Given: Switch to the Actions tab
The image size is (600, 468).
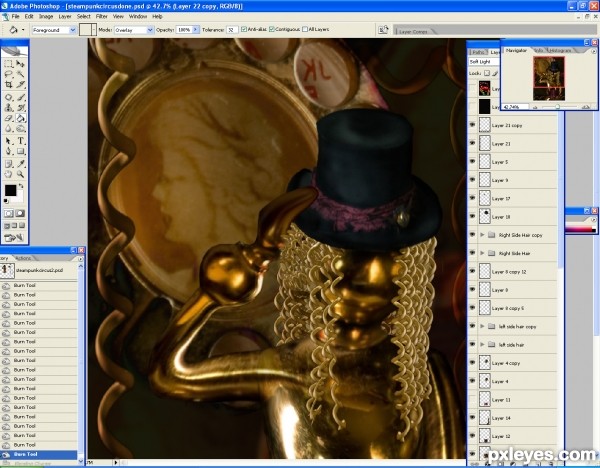Looking at the screenshot, I should [24, 258].
